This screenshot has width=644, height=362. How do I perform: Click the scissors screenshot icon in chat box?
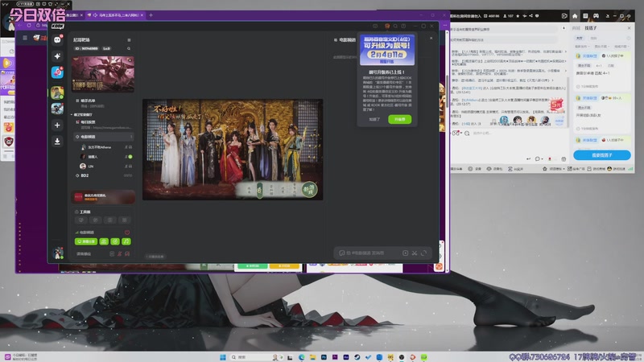415,253
